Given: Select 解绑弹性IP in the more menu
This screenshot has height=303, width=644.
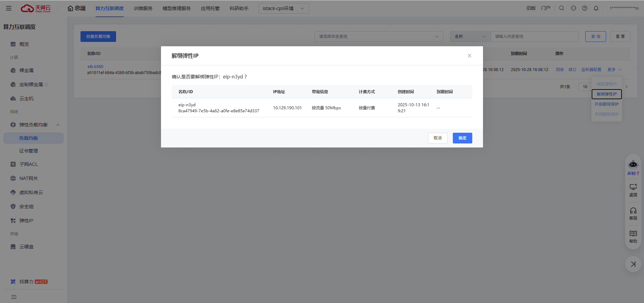Looking at the screenshot, I should (606, 94).
